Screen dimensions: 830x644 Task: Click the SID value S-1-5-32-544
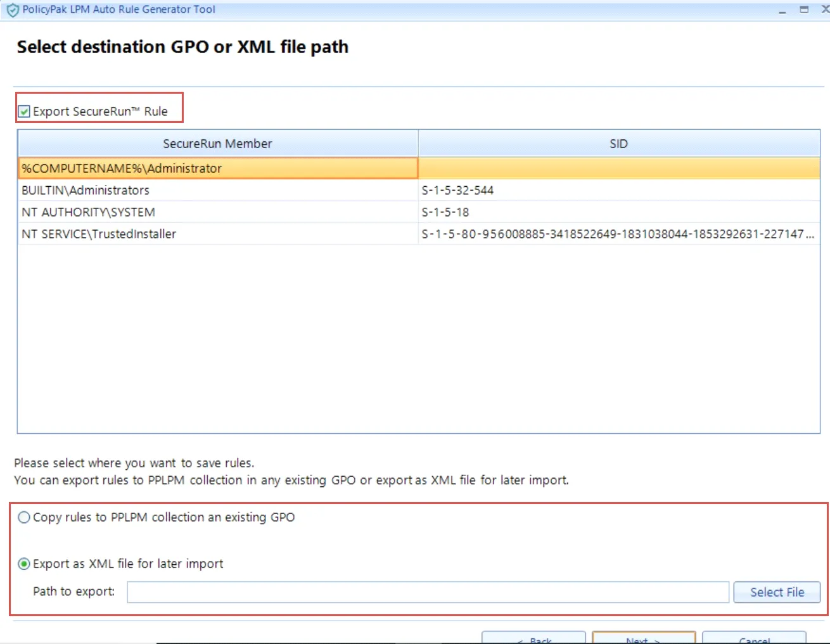point(458,190)
